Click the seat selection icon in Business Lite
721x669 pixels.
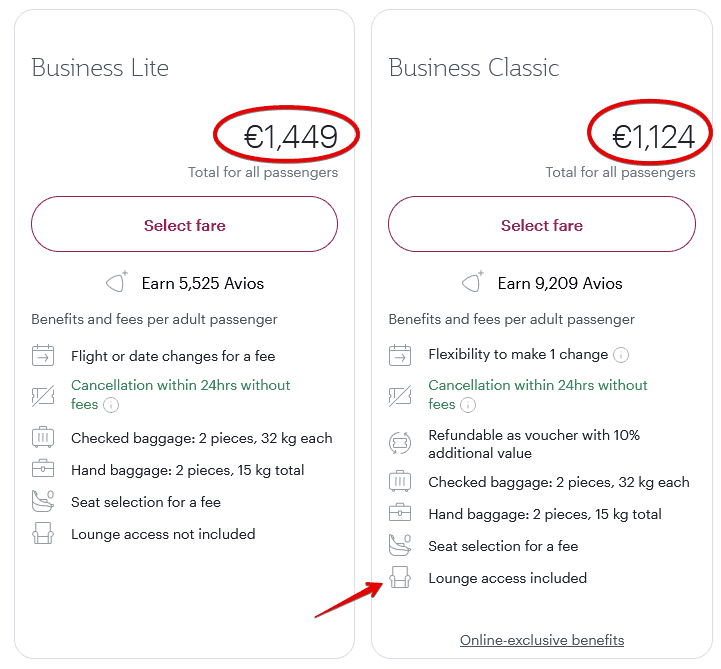point(43,502)
